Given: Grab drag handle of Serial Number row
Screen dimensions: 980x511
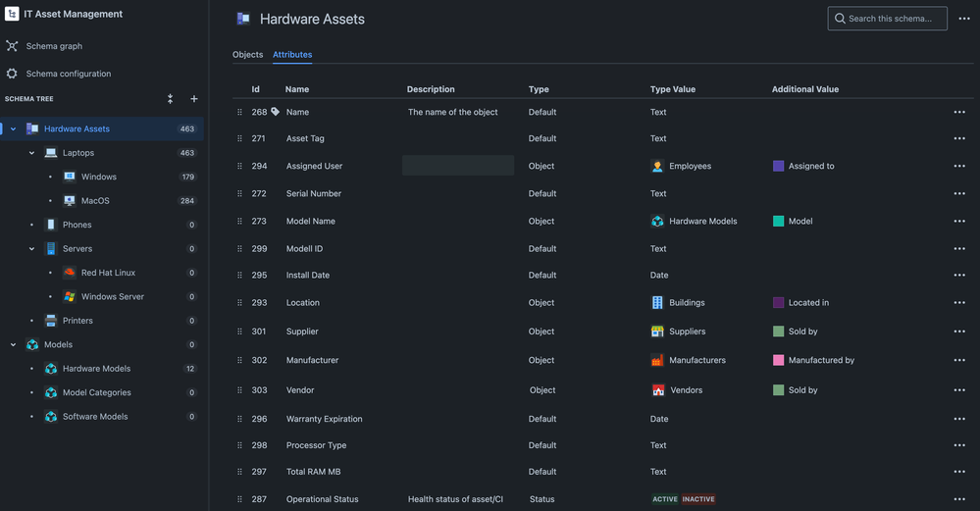Looking at the screenshot, I should (239, 193).
